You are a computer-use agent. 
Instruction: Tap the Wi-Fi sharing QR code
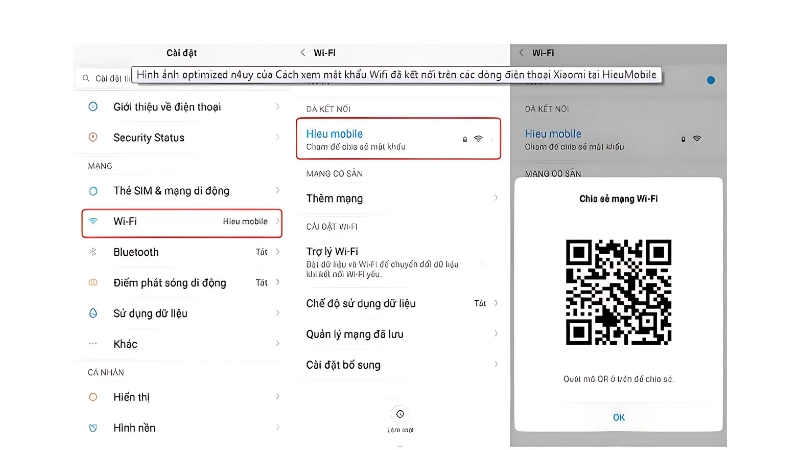[618, 292]
